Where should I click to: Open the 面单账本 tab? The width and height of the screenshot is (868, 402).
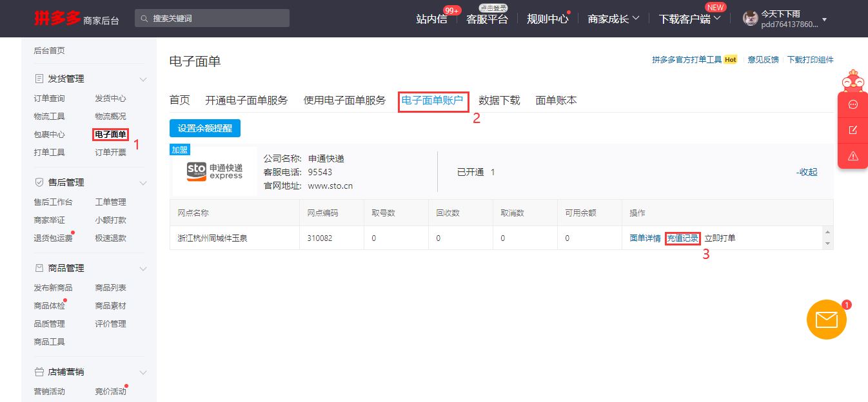point(557,100)
